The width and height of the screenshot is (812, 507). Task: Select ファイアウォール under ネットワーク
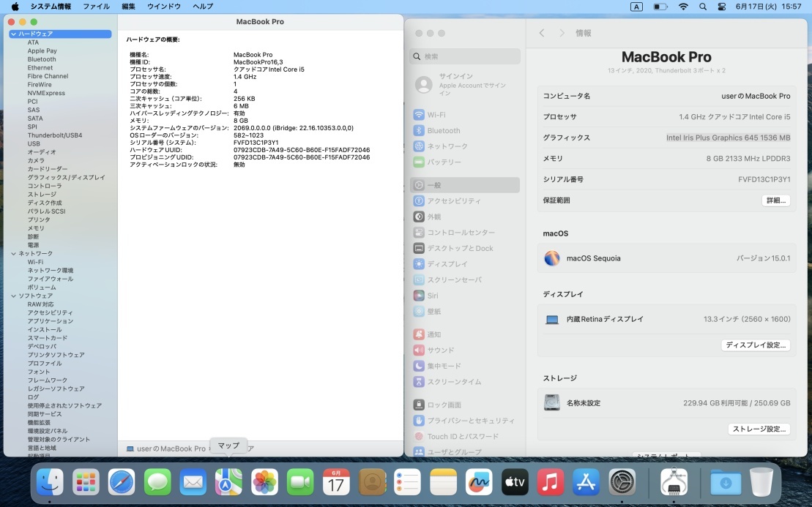tap(51, 279)
